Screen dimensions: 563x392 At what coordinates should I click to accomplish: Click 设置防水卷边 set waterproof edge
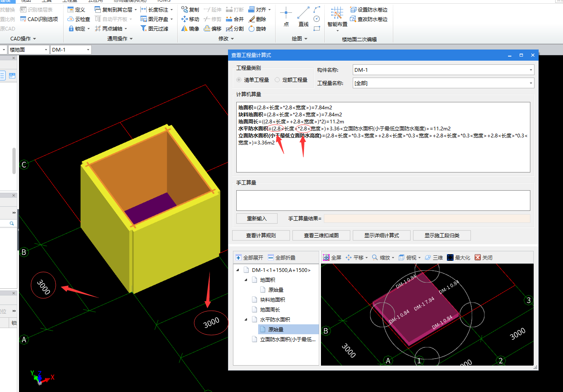(x=368, y=9)
